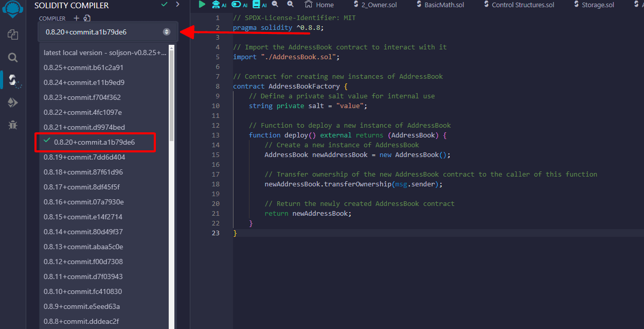This screenshot has height=329, width=644.
Task: Click the "pragma solidity ^0.8.8;" code line
Action: 278,27
